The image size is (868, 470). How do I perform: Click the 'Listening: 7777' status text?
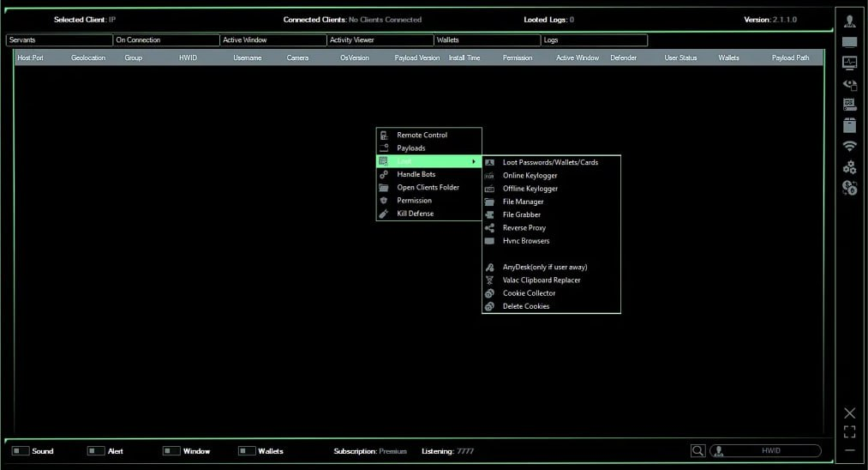(447, 451)
